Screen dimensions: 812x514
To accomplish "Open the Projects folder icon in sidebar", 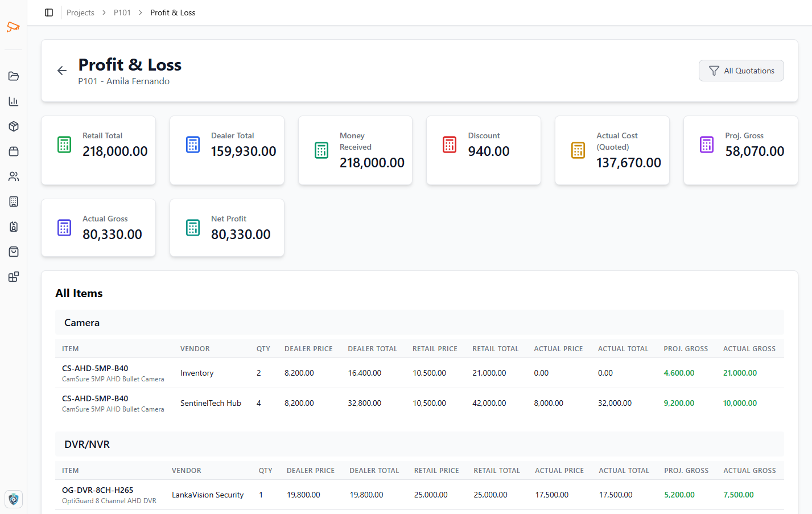I will click(13, 76).
